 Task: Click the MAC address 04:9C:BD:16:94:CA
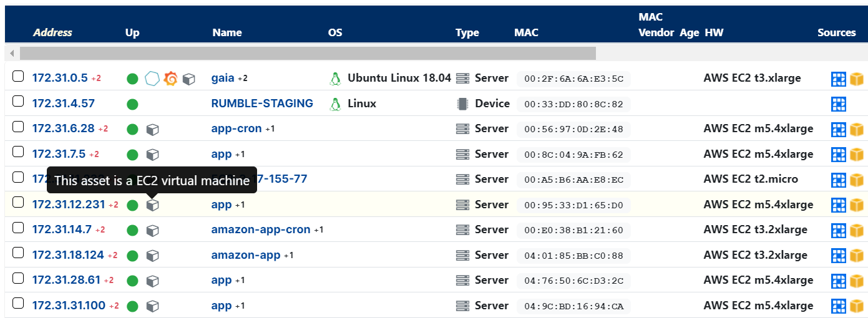point(573,306)
